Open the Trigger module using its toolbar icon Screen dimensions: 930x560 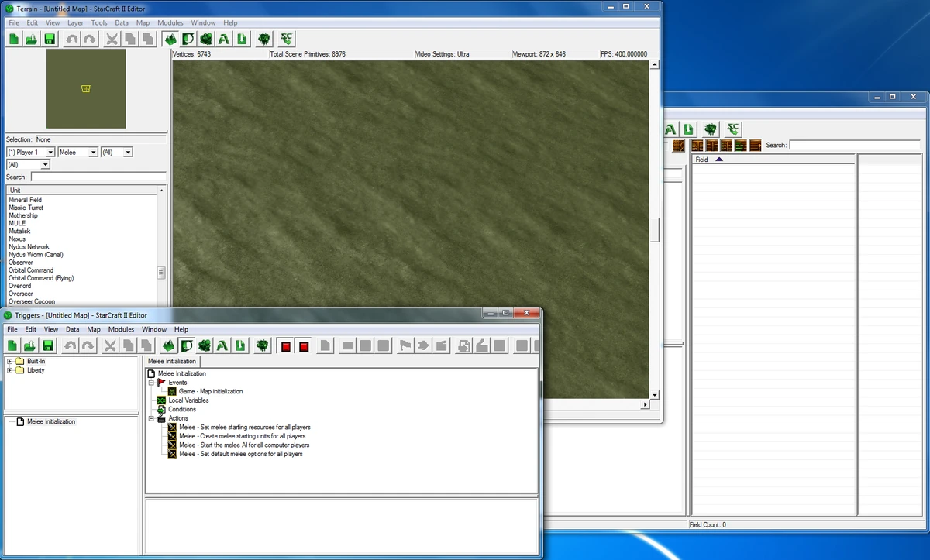[x=188, y=39]
